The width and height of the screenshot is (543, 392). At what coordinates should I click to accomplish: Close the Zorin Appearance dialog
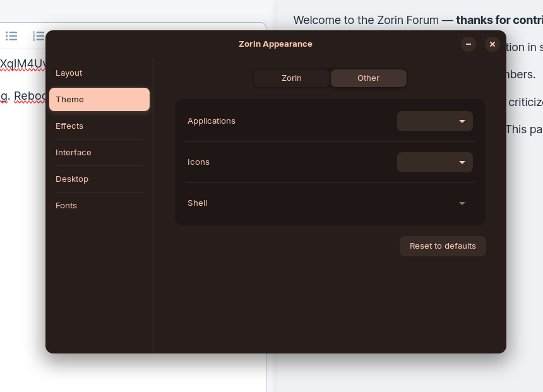492,44
